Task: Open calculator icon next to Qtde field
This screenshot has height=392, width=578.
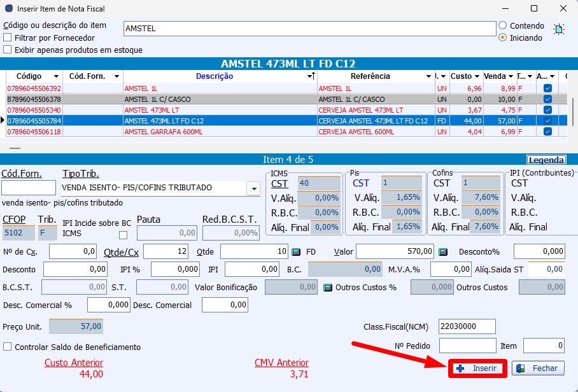Action: (296, 252)
